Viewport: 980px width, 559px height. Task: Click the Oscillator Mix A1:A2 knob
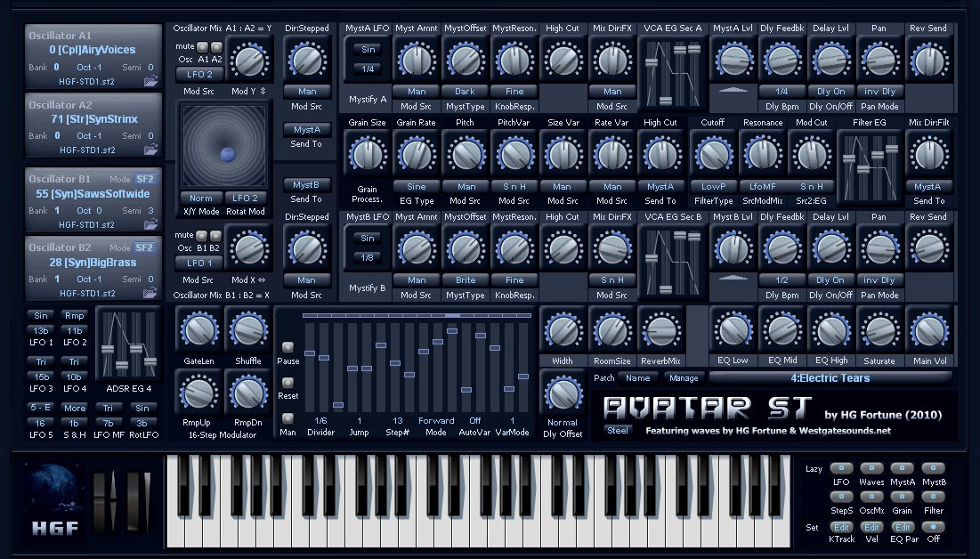tap(249, 61)
